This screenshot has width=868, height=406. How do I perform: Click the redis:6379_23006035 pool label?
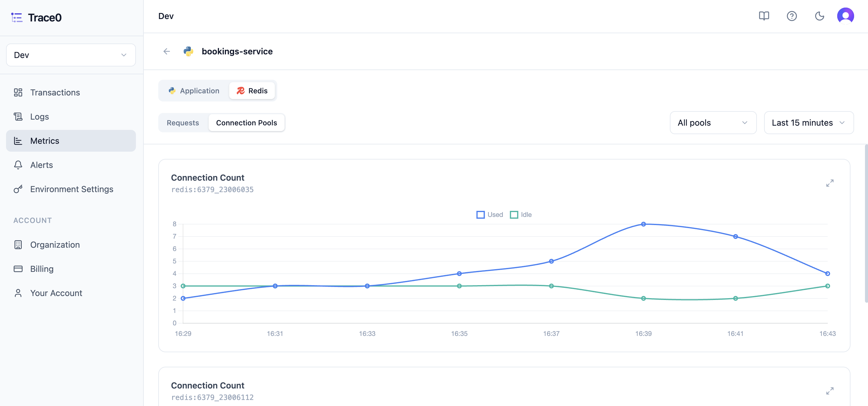click(212, 189)
